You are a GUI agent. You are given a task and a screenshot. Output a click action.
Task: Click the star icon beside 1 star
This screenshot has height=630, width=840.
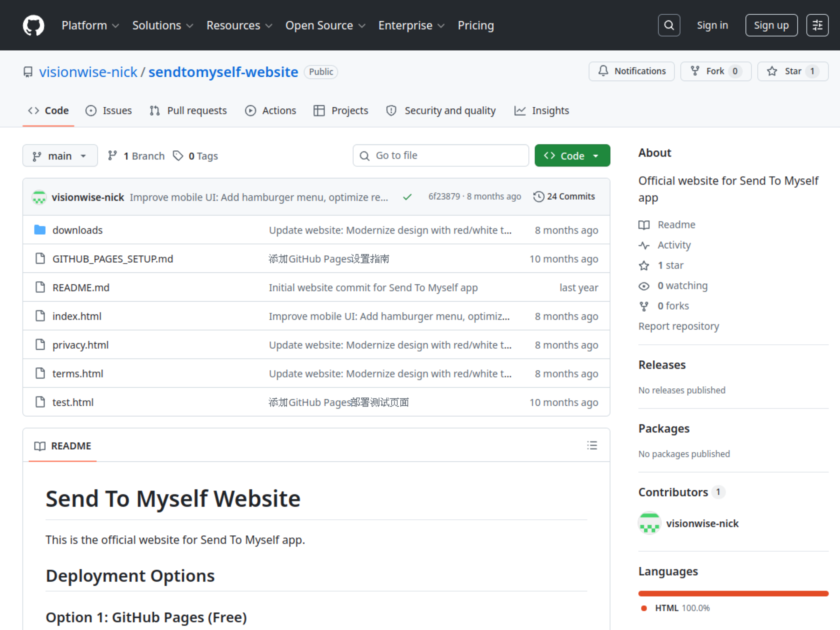click(x=644, y=265)
